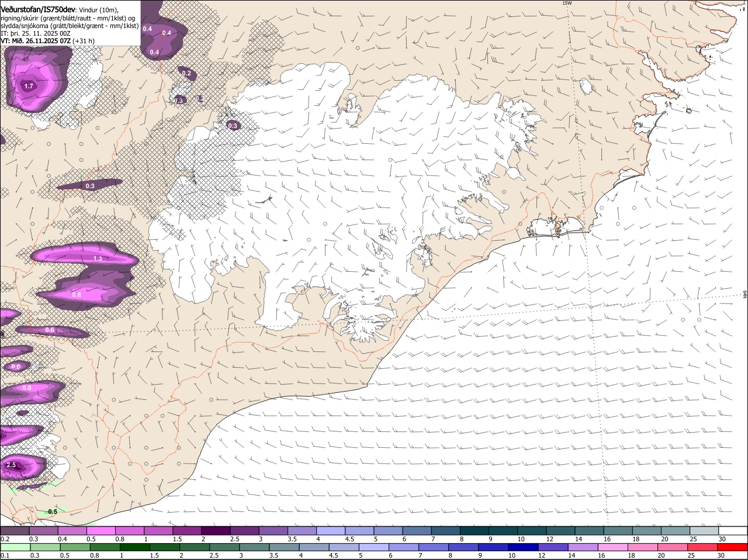
Task: Select the bright pink 0.5 swatch in upper legend
Action: point(101,530)
